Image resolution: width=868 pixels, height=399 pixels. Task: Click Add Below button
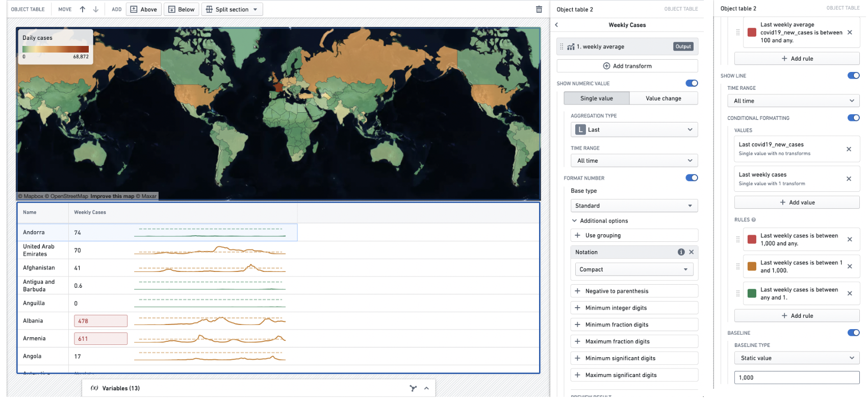click(182, 9)
